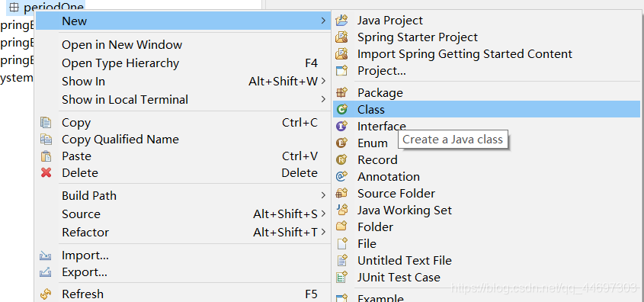Click the Paste clipboard icon
The height and width of the screenshot is (302, 644).
click(46, 156)
